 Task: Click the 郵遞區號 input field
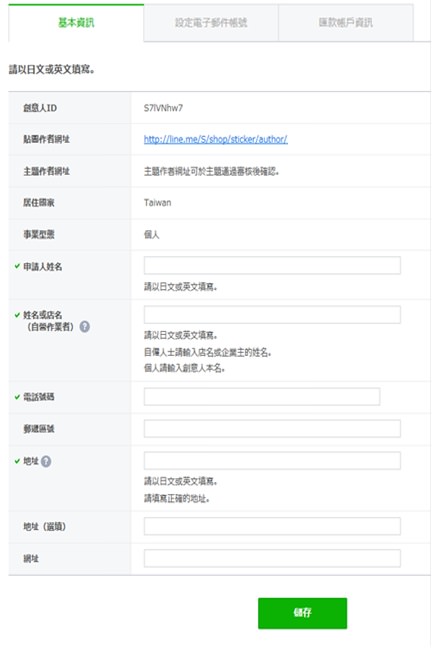click(272, 428)
